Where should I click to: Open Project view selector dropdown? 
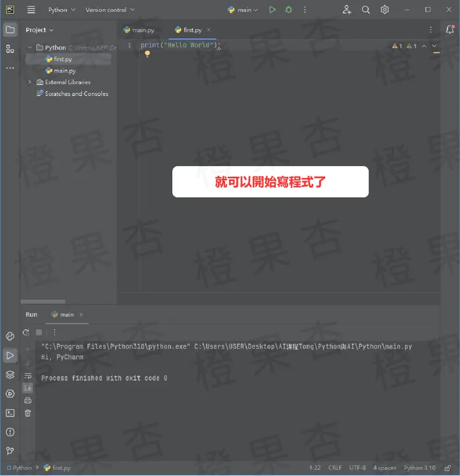click(x=39, y=30)
